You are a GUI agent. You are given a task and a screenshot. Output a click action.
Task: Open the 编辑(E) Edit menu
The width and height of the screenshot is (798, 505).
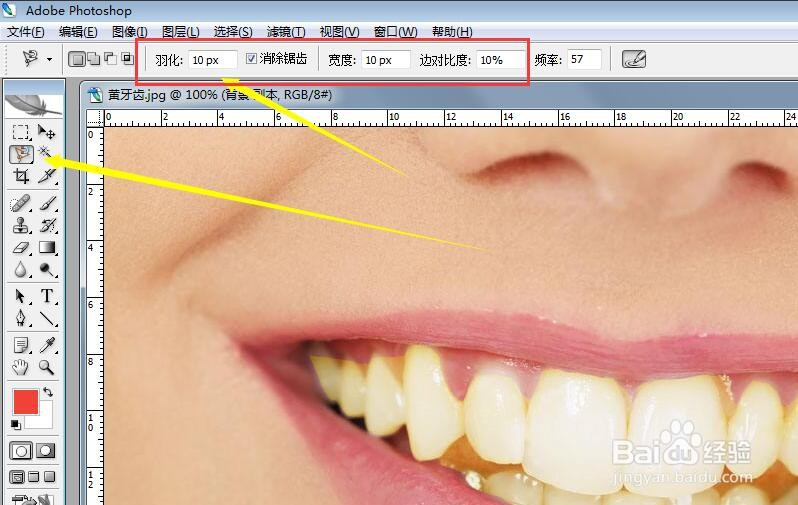pyautogui.click(x=78, y=32)
